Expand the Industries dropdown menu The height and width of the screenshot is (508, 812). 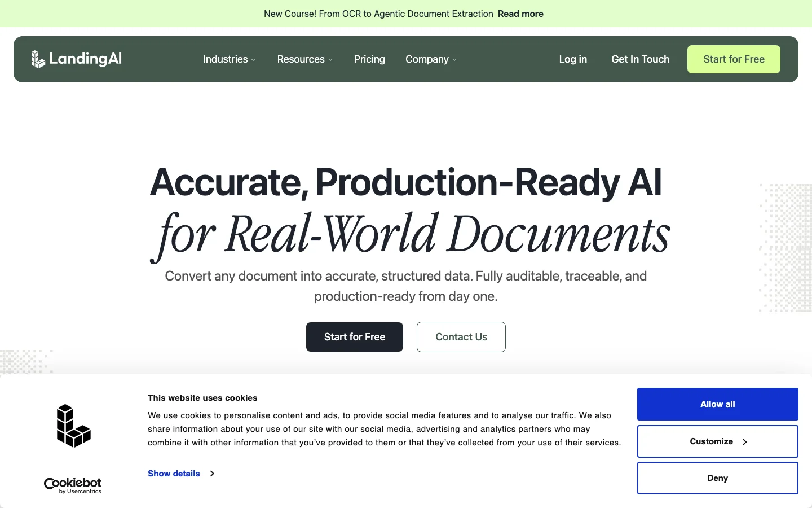pyautogui.click(x=230, y=59)
